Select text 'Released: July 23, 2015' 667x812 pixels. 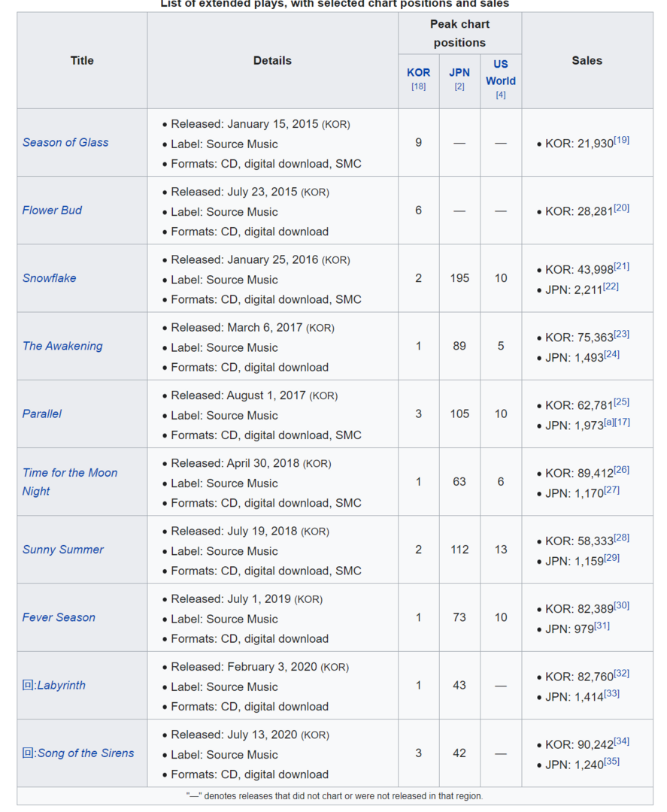click(x=234, y=192)
